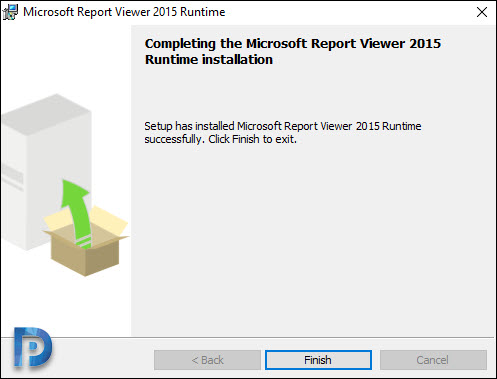
Task: Click the grayed-out Cancel button
Action: (433, 360)
